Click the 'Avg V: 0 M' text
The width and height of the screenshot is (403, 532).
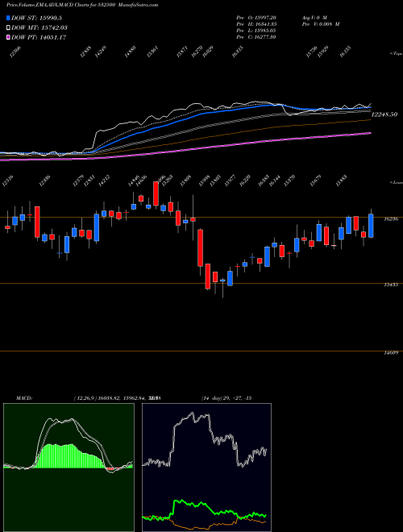[x=314, y=18]
